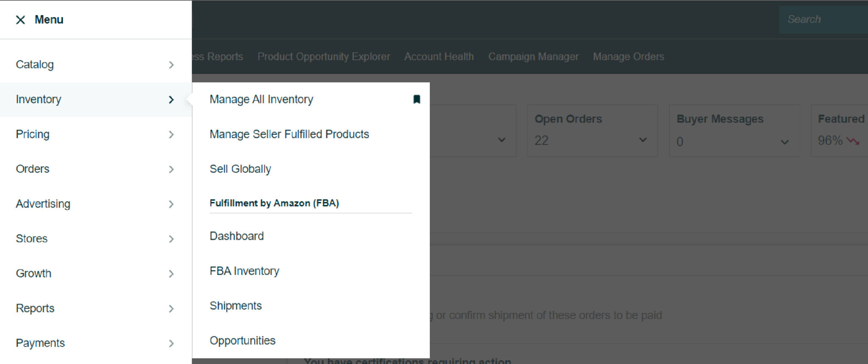Expand the Growth submenu
This screenshot has width=868, height=364.
(96, 273)
